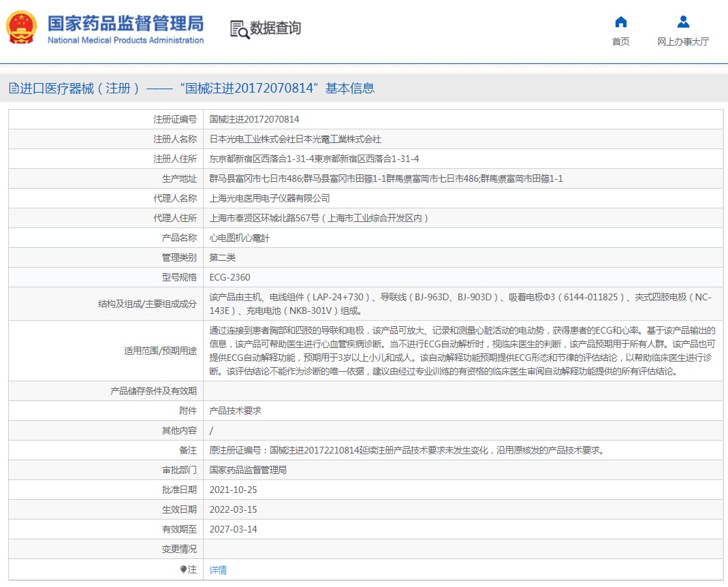Click the 国家药品监督管理局 site title
Viewport: 728px width, 587px height.
pos(125,23)
